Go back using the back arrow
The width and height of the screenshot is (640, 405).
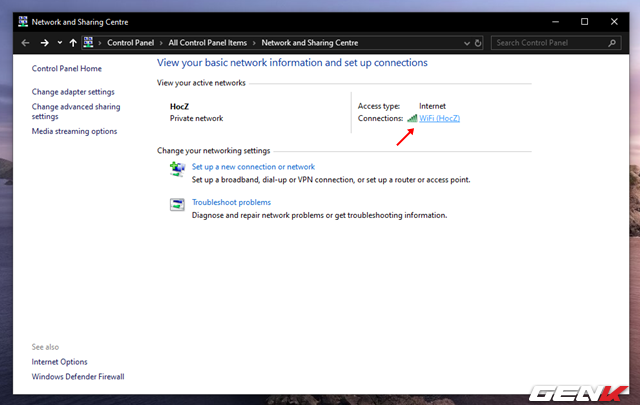[x=25, y=43]
